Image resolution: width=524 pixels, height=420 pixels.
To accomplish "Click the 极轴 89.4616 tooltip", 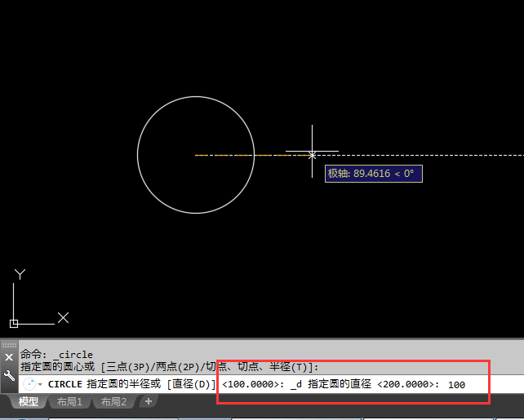I will (374, 174).
